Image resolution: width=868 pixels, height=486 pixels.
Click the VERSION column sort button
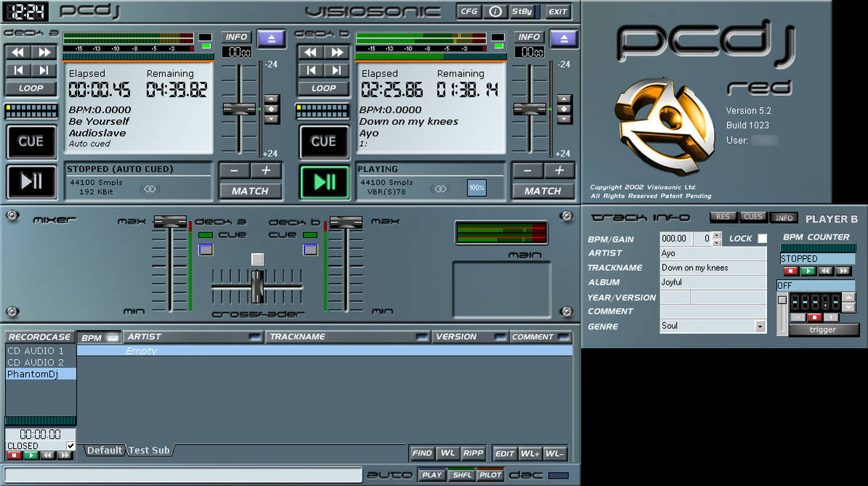pyautogui.click(x=500, y=337)
